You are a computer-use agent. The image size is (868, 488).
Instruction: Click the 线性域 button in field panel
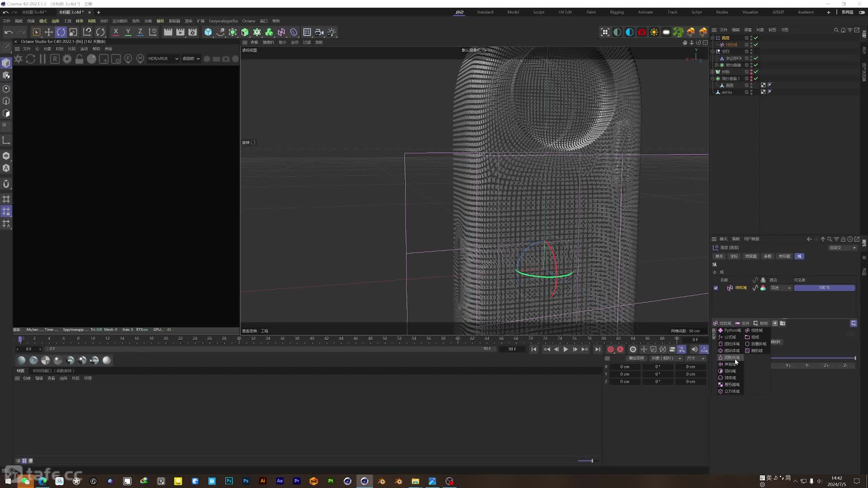[722, 324]
